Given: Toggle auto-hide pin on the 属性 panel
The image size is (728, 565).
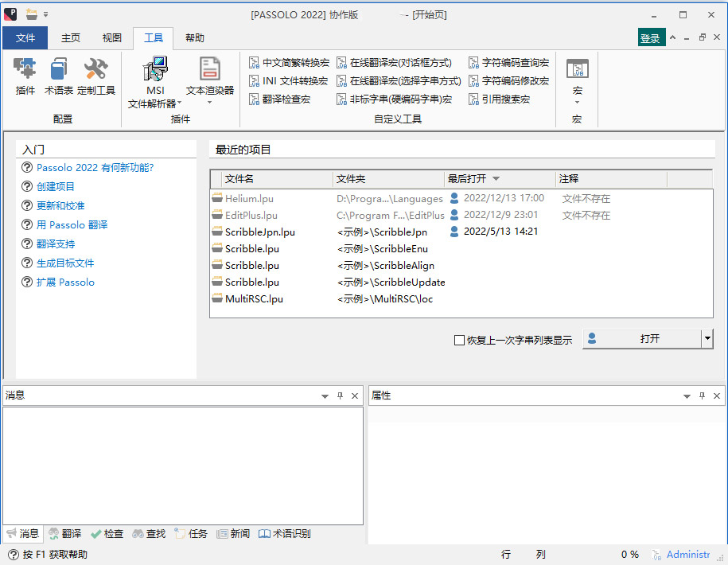Looking at the screenshot, I should point(701,395).
